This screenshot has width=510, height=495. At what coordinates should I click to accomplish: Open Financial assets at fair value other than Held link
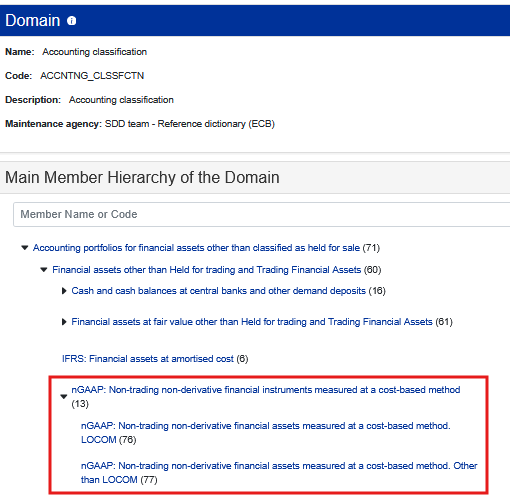click(x=252, y=322)
